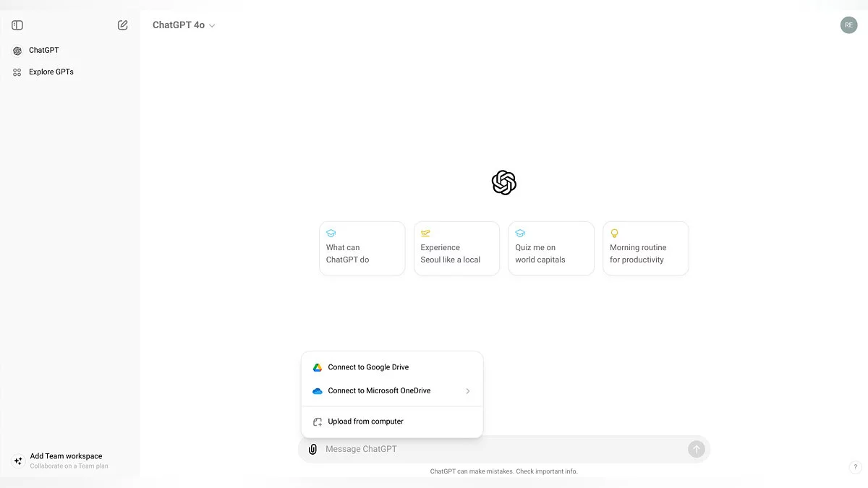Click Collaborate on a Team plan text
The height and width of the screenshot is (488, 868).
pyautogui.click(x=69, y=466)
